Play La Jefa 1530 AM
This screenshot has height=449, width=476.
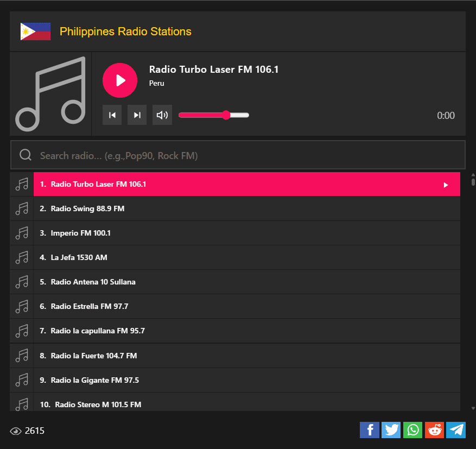(79, 257)
